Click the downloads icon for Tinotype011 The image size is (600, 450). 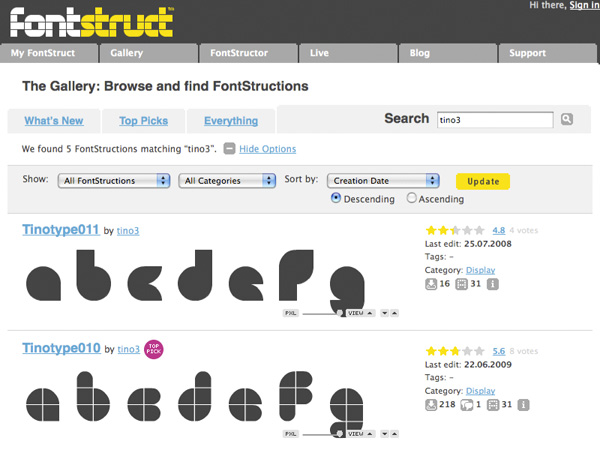click(x=431, y=284)
